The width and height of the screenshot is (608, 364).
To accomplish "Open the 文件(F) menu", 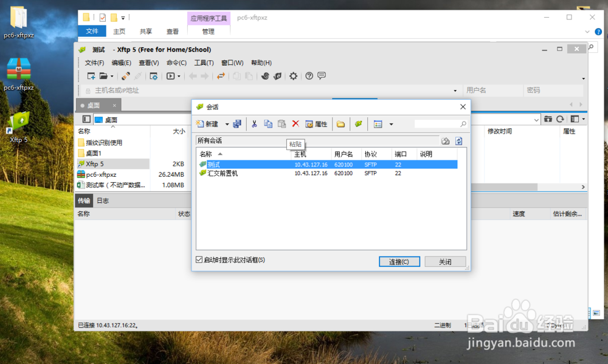I will [94, 63].
